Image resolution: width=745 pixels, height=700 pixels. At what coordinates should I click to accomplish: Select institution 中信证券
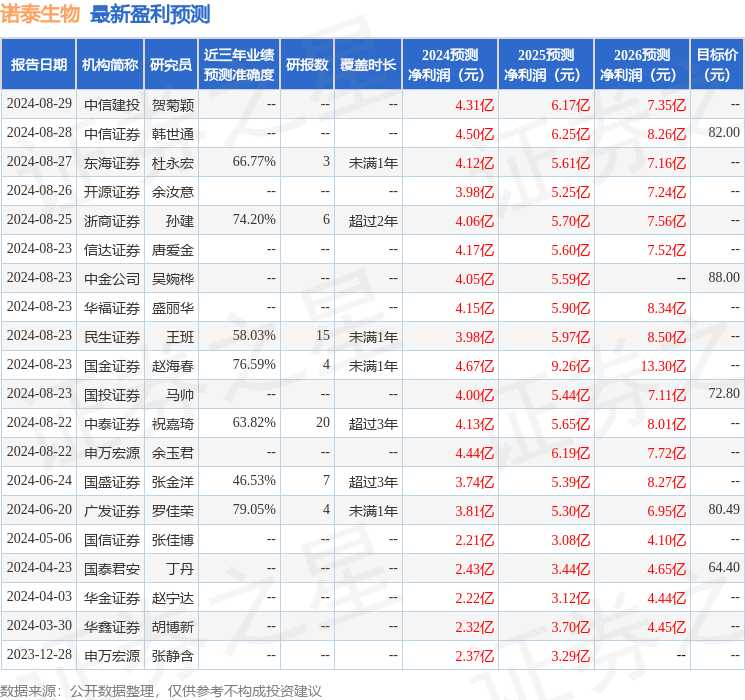pyautogui.click(x=112, y=134)
